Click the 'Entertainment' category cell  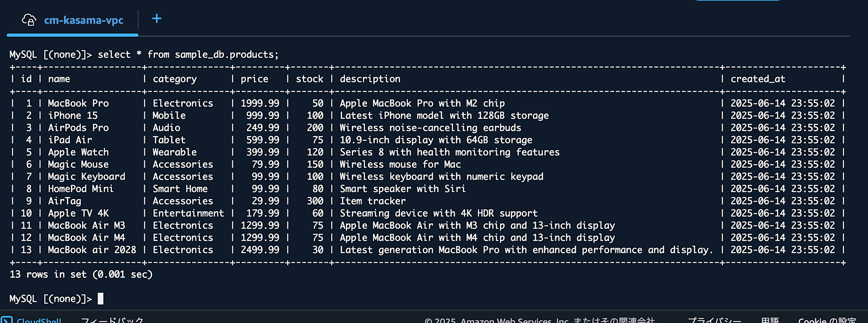188,213
